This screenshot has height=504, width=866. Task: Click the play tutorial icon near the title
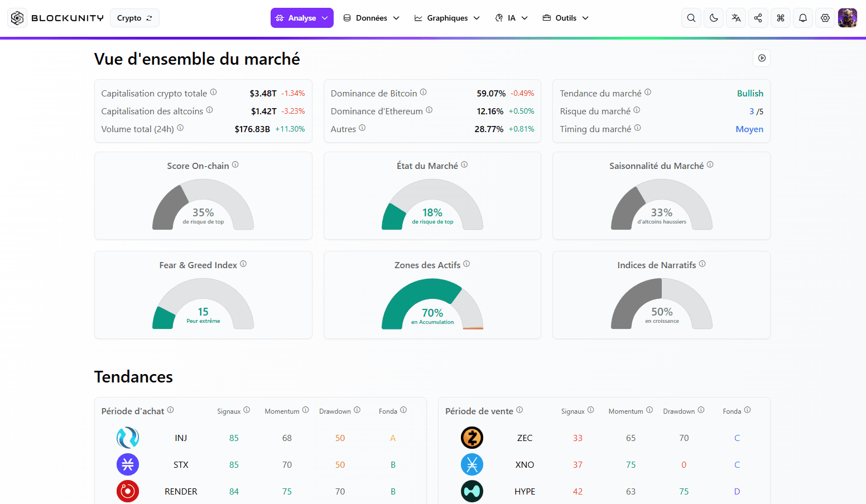(x=762, y=58)
